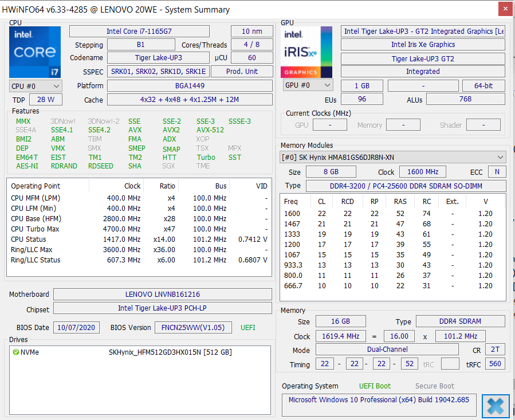
Task: Select the 1600 frequency row in timing table
Action: pyautogui.click(x=292, y=214)
